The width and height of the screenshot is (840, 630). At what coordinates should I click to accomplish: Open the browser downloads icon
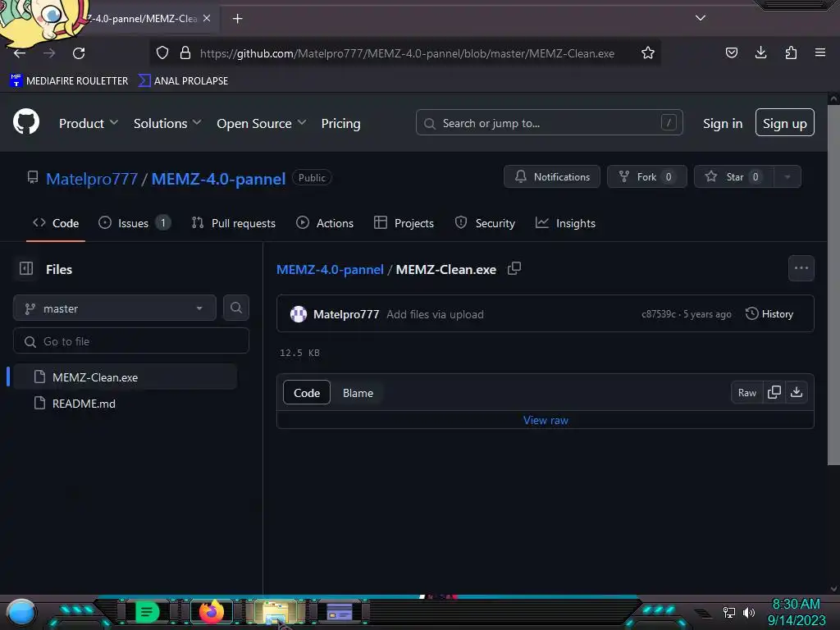(x=760, y=52)
